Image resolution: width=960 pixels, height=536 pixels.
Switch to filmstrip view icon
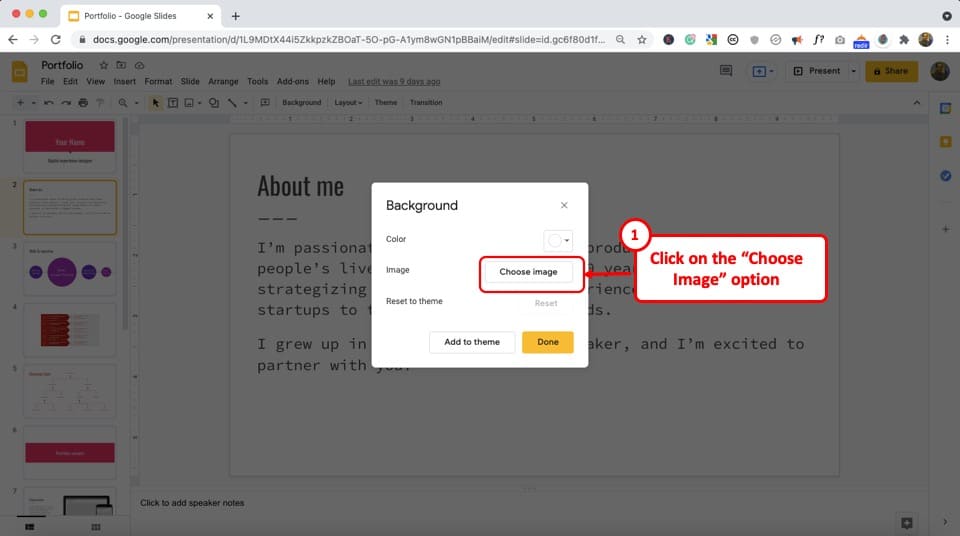click(x=29, y=527)
